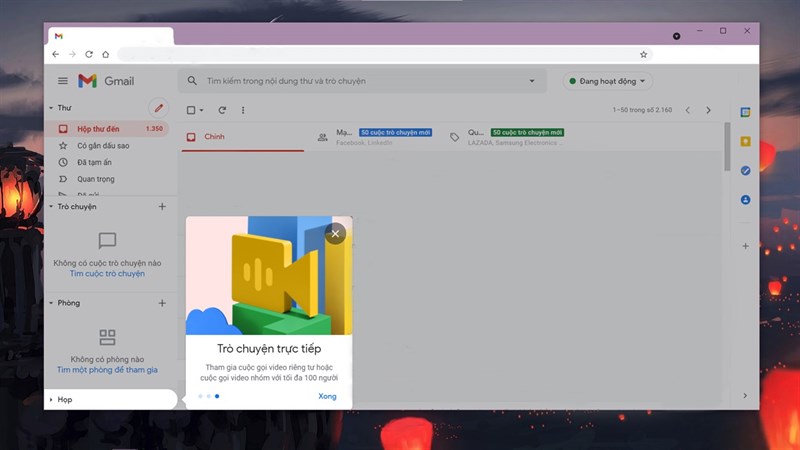The width and height of the screenshot is (800, 450).
Task: Click Tìm một phòng để tham gia link
Action: pos(107,370)
